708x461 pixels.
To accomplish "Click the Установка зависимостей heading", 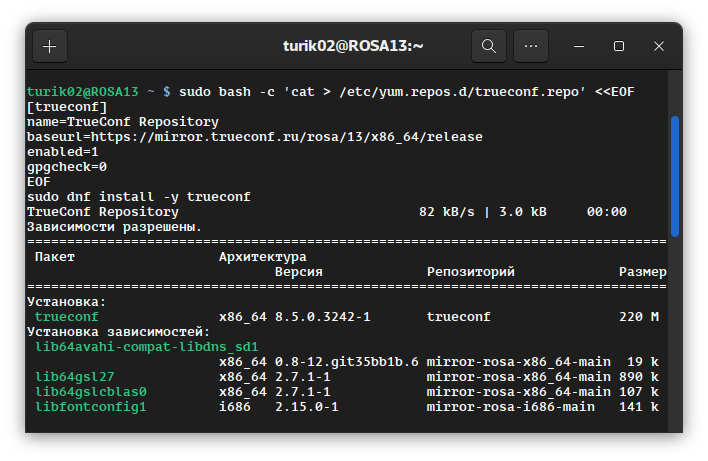I will 119,332.
